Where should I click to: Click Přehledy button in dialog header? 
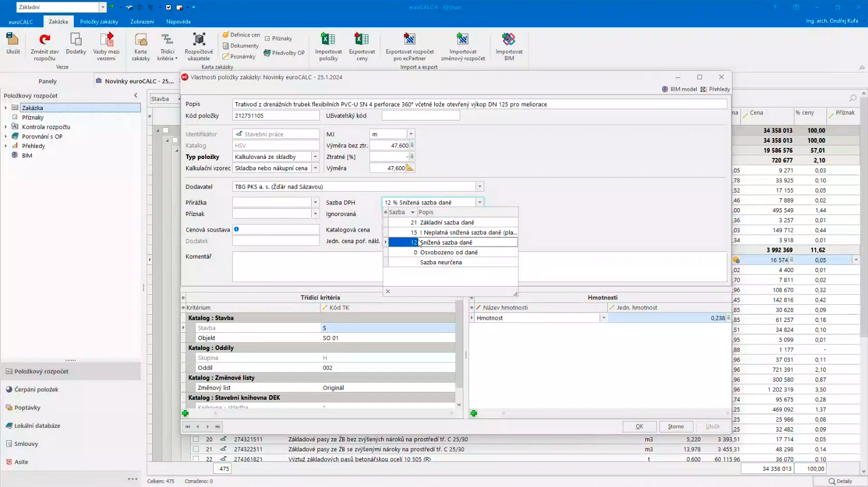715,89
